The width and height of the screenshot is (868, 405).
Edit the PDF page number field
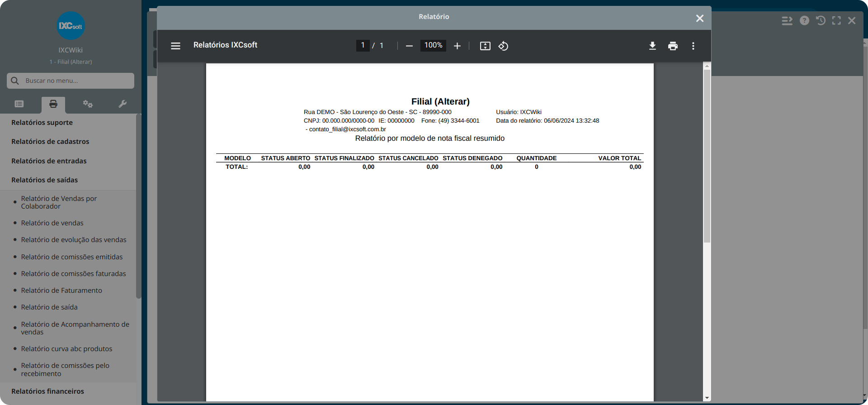pos(363,45)
